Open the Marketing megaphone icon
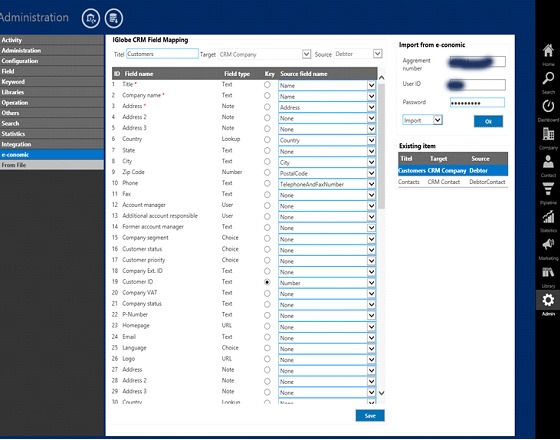The height and width of the screenshot is (440, 560). (x=548, y=244)
